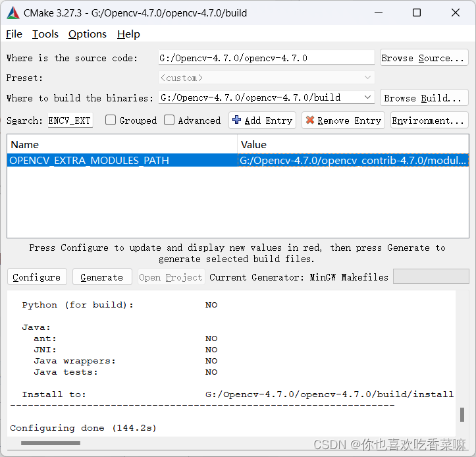Focus the Search input field

70,121
